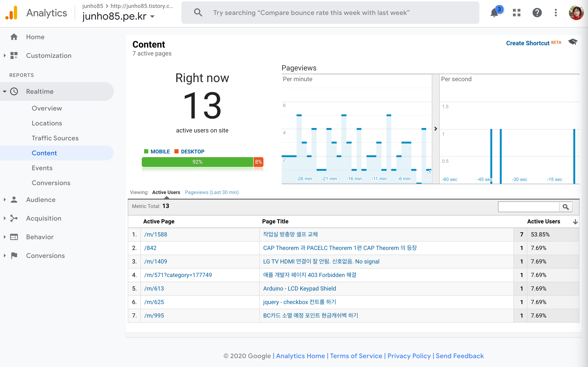The width and height of the screenshot is (588, 367).
Task: Click the table search magnifier button
Action: click(x=565, y=207)
